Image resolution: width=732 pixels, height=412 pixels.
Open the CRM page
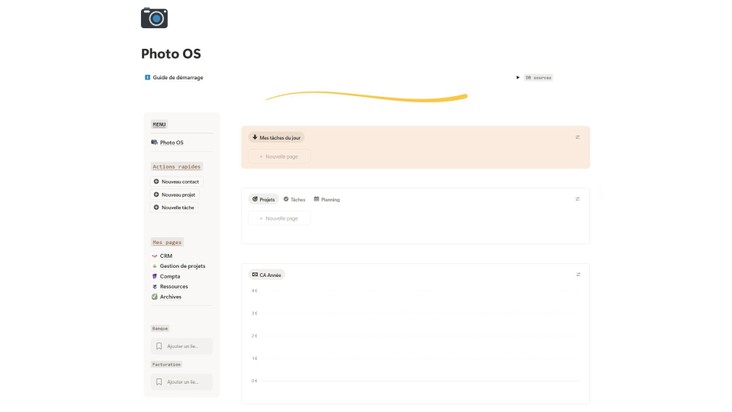pyautogui.click(x=166, y=256)
